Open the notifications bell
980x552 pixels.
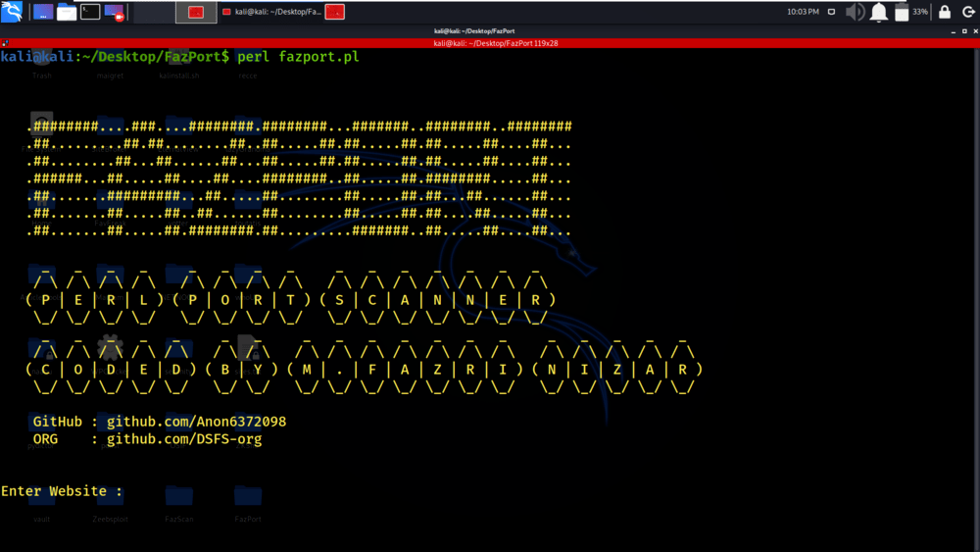pyautogui.click(x=879, y=12)
